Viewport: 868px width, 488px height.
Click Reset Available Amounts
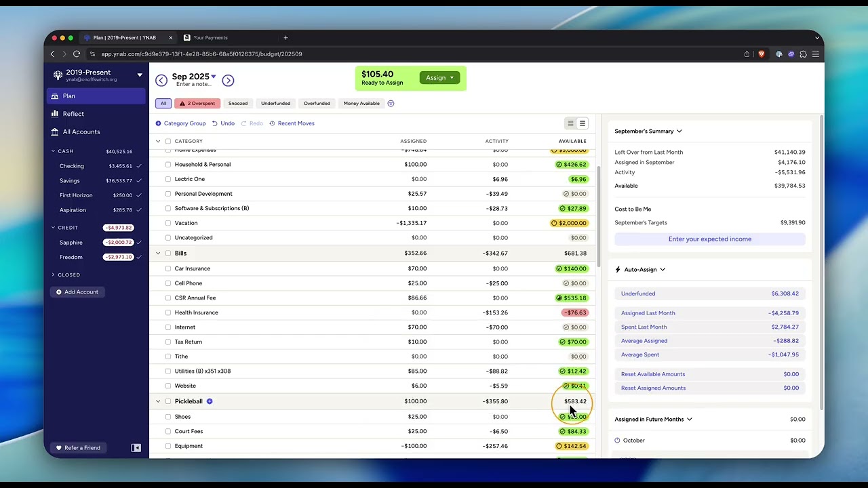click(x=710, y=374)
